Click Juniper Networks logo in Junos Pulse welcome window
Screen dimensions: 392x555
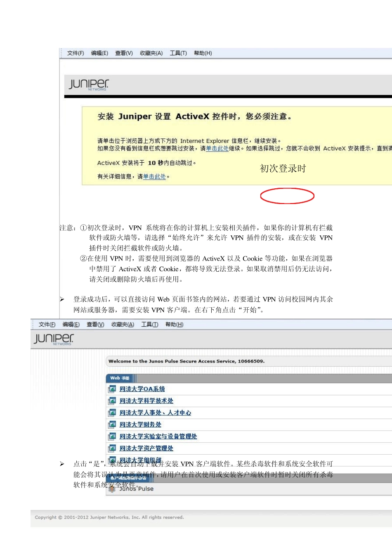[x=54, y=339]
